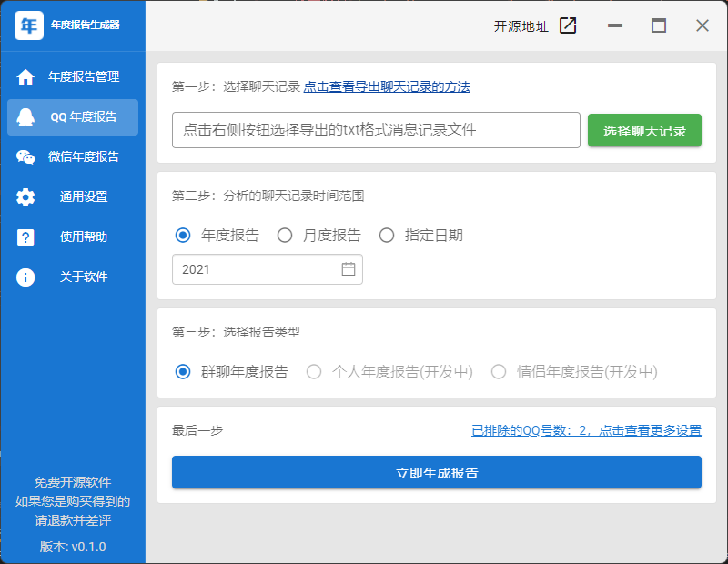Maximize the window
Image resolution: width=728 pixels, height=564 pixels.
(x=658, y=25)
